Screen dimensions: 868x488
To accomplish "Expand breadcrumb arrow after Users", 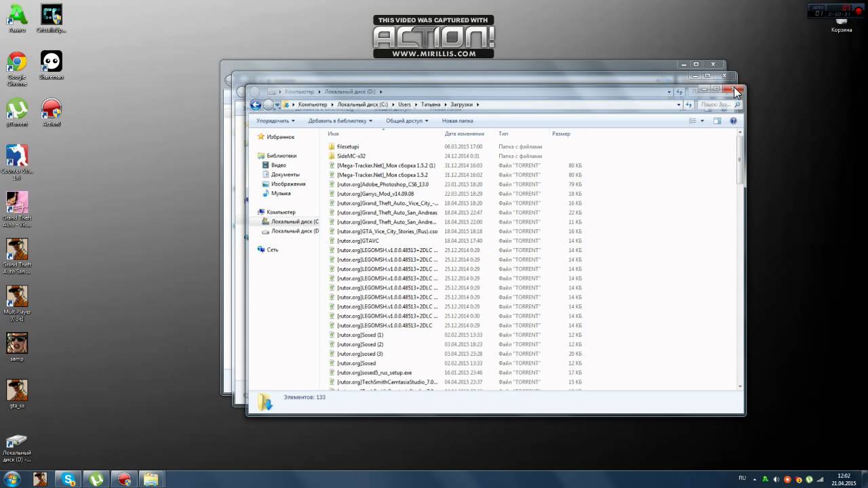I will [x=416, y=104].
